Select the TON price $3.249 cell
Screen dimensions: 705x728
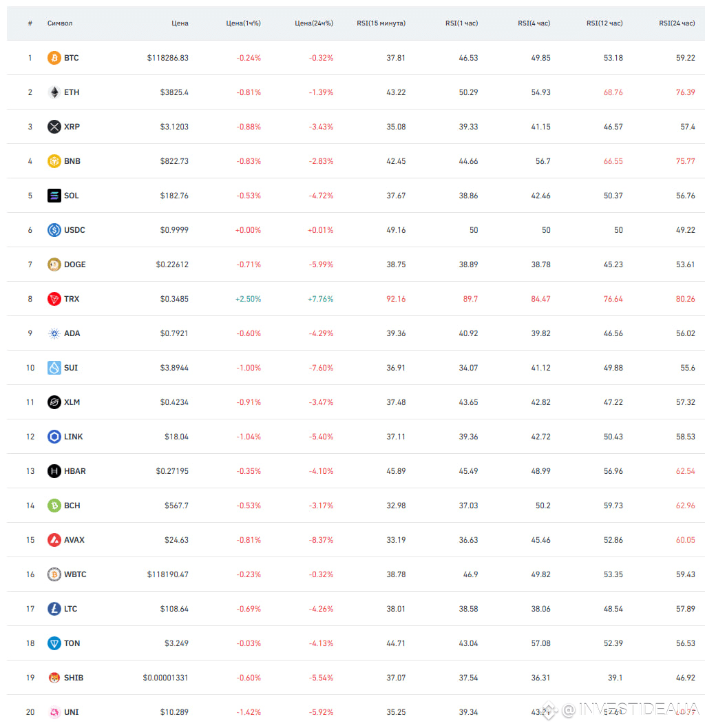(x=176, y=643)
